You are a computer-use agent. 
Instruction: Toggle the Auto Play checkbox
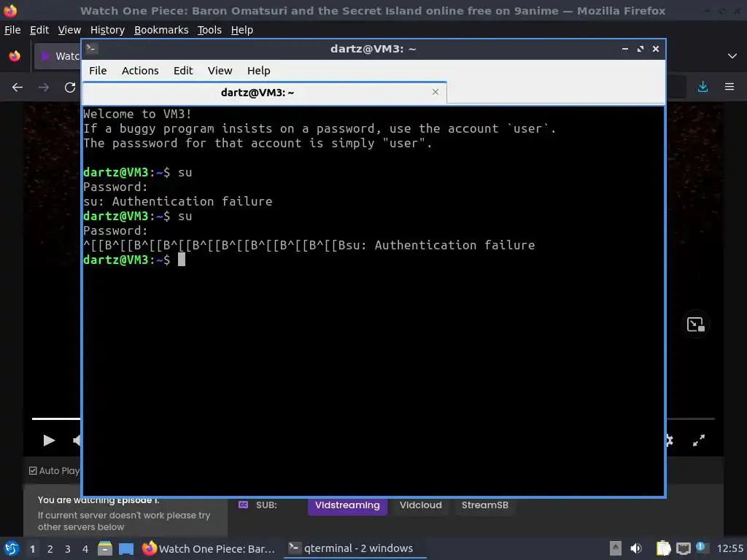pos(33,470)
